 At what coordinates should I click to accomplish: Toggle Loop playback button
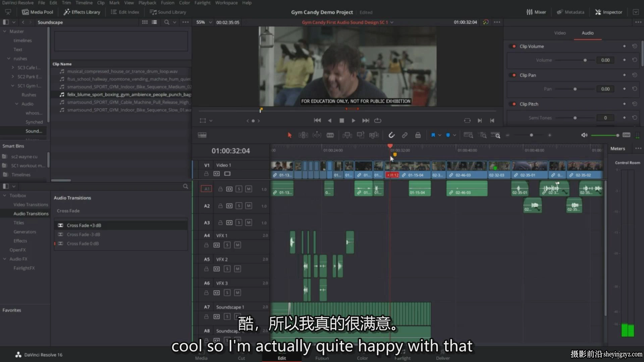pos(378,120)
